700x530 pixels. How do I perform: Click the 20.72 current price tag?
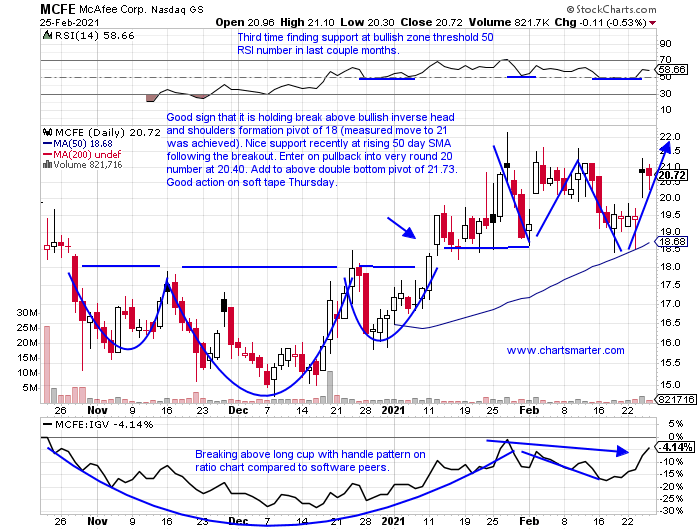coord(672,175)
